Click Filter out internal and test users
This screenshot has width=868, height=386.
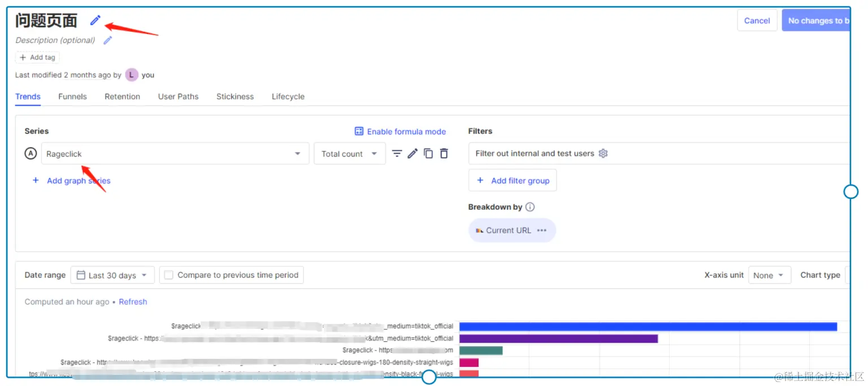tap(535, 153)
